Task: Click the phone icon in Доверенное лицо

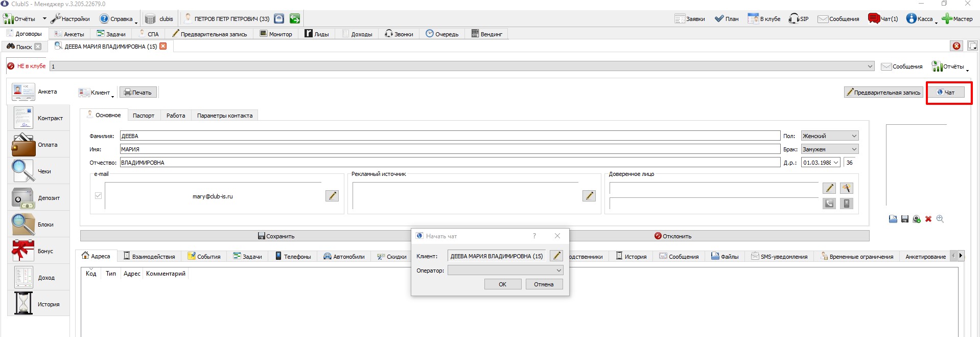Action: [829, 204]
